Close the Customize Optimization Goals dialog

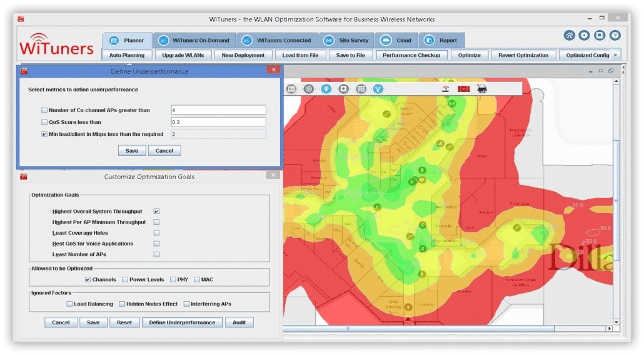(x=273, y=175)
